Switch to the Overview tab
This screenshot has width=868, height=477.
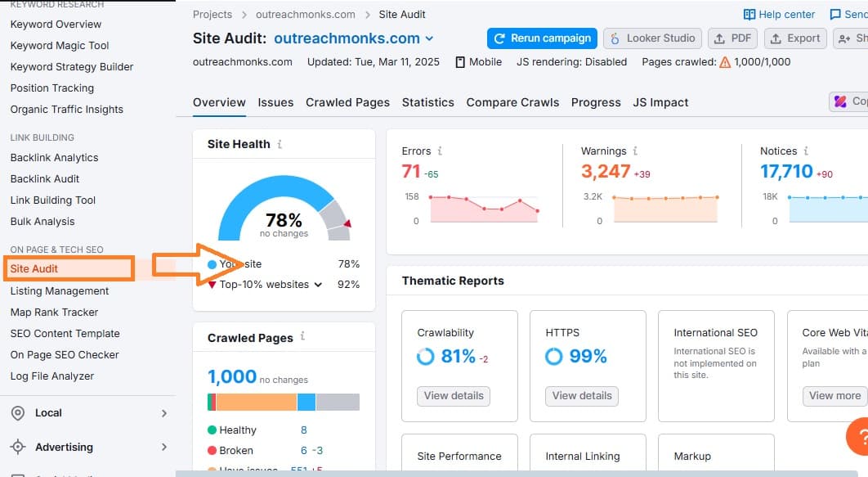(x=219, y=102)
